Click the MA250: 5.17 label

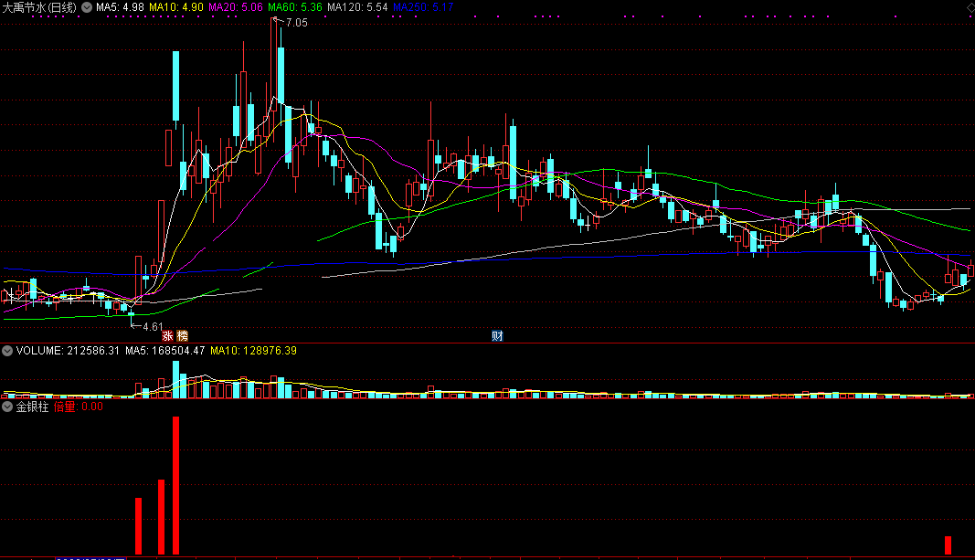click(423, 7)
